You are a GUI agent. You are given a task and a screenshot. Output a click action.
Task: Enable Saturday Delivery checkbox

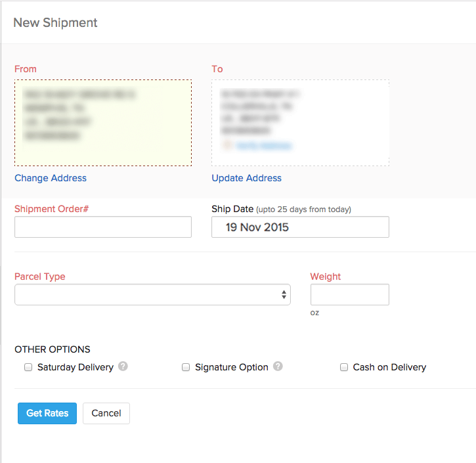28,367
